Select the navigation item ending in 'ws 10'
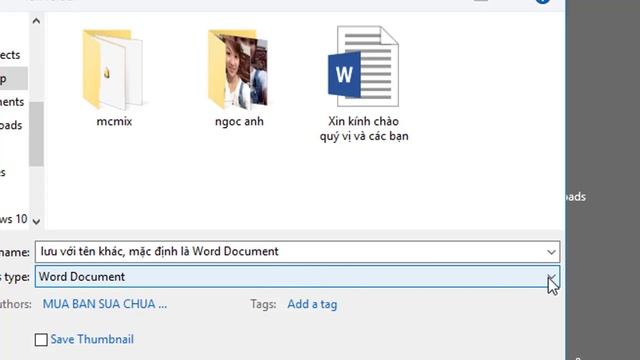Screen dimensions: 640x360 (x=13, y=219)
